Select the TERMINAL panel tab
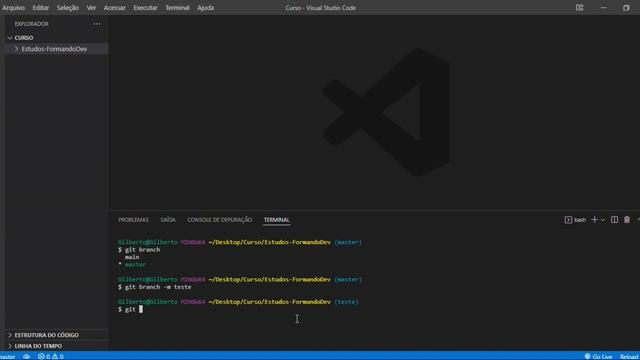640x360 pixels. pyautogui.click(x=277, y=220)
